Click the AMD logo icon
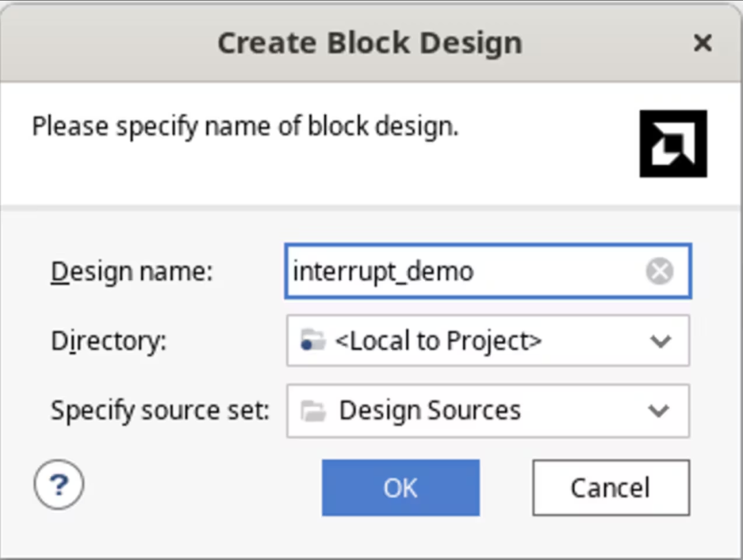Screen dimensions: 743x560 673,144
